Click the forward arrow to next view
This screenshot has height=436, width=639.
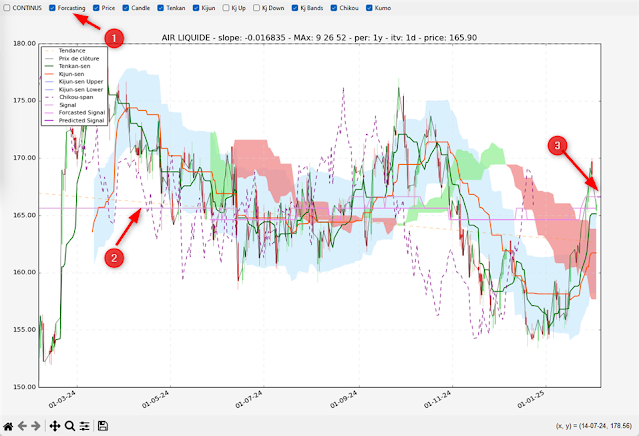pyautogui.click(x=36, y=426)
